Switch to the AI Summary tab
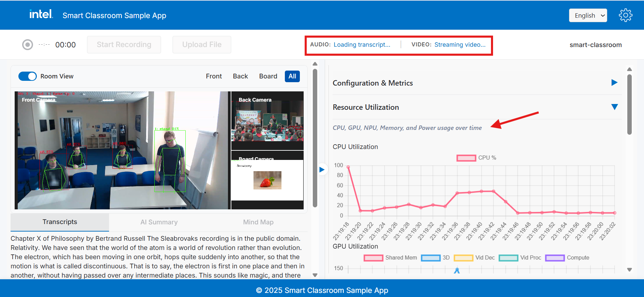644x297 pixels. pos(159,222)
